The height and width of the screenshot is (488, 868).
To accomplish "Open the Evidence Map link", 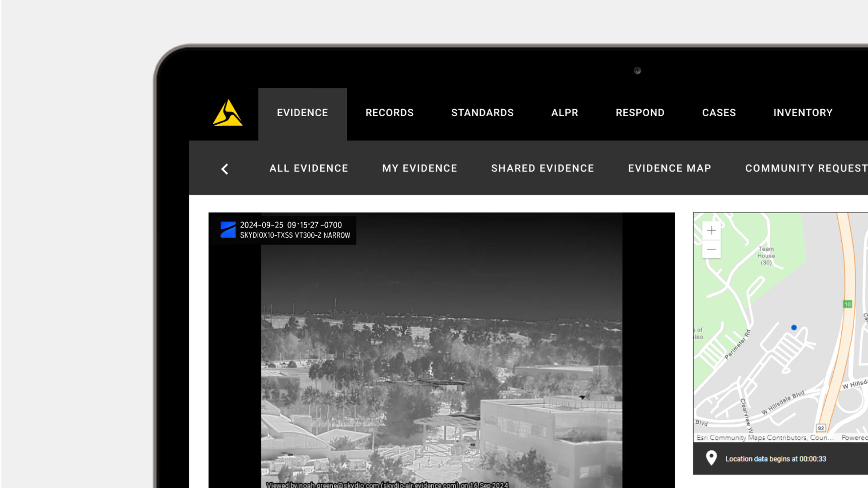I will [x=670, y=168].
